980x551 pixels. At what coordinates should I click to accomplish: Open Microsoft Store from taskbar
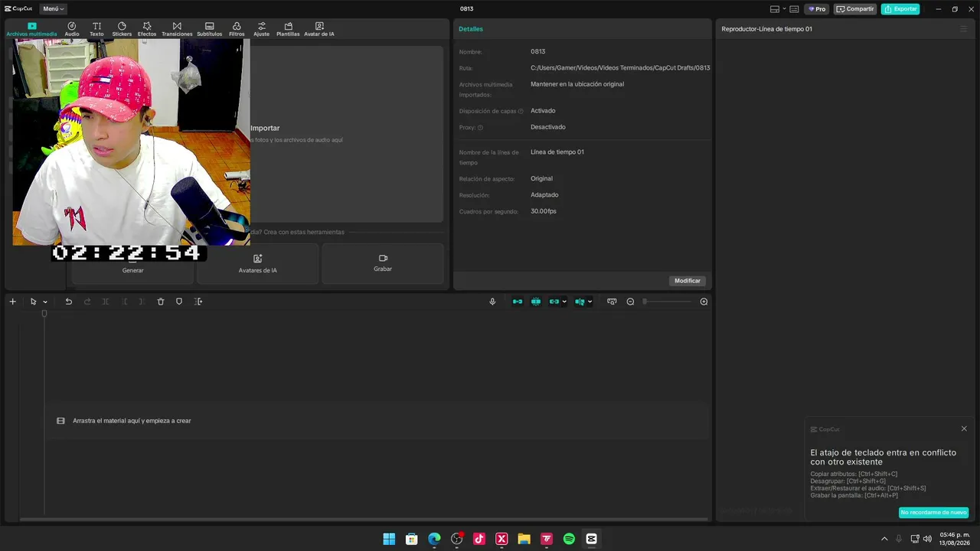click(x=411, y=539)
